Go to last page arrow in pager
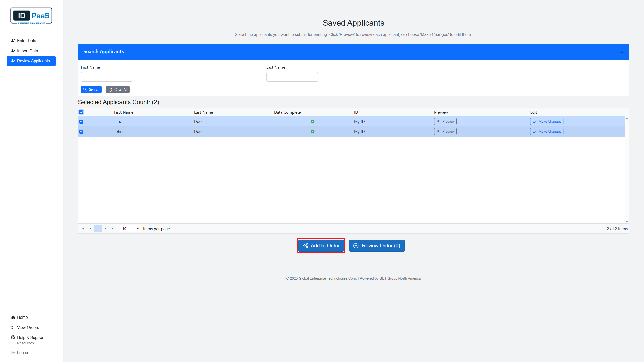This screenshot has width=644, height=362. 112,229
